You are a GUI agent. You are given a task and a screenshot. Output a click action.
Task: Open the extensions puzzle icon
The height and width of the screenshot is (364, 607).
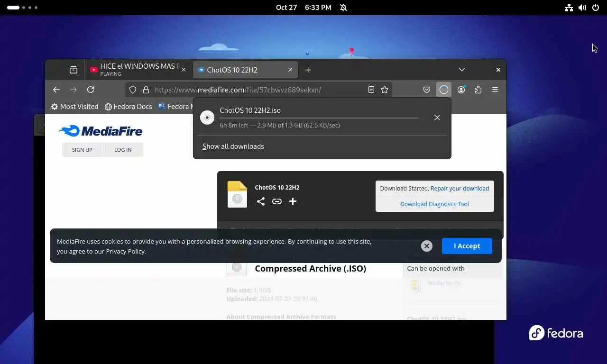click(x=478, y=90)
